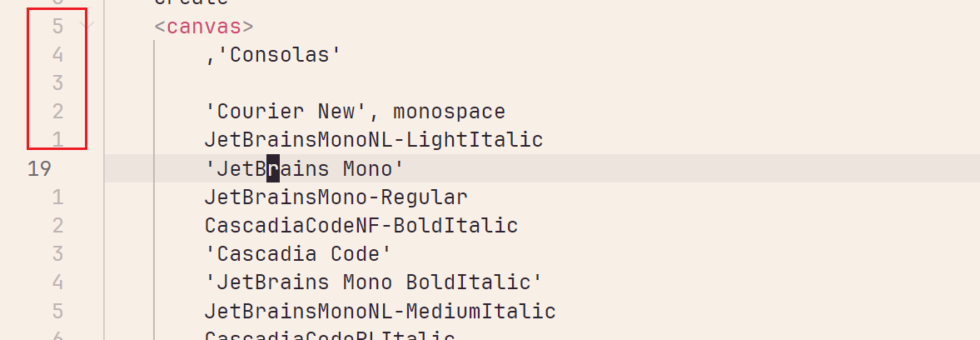Viewport: 980px width, 340px height.
Task: Place cursor in 'Cascadia Code' string
Action: [297, 254]
